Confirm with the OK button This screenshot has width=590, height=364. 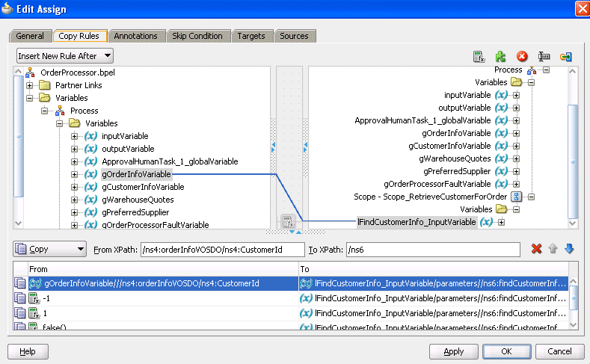click(x=506, y=351)
